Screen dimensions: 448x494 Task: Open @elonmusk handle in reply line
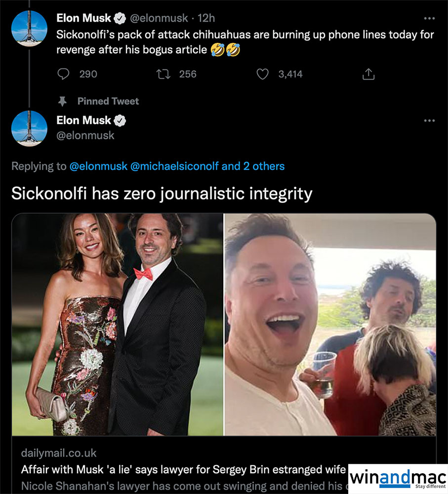click(98, 166)
